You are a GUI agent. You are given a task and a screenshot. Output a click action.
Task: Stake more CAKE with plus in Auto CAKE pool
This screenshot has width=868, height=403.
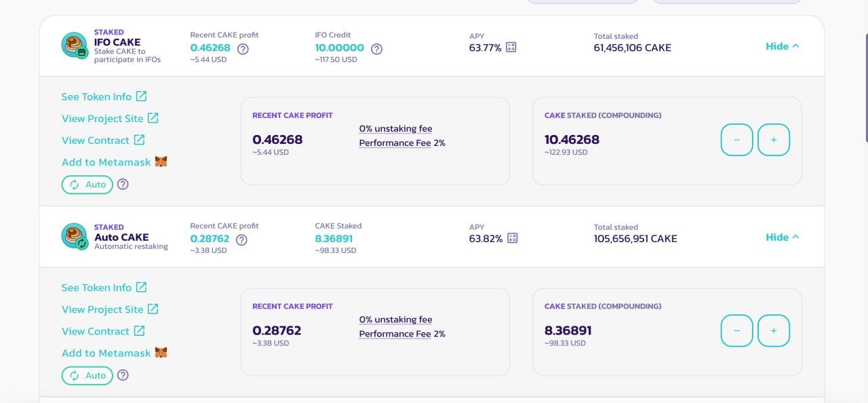pos(774,331)
